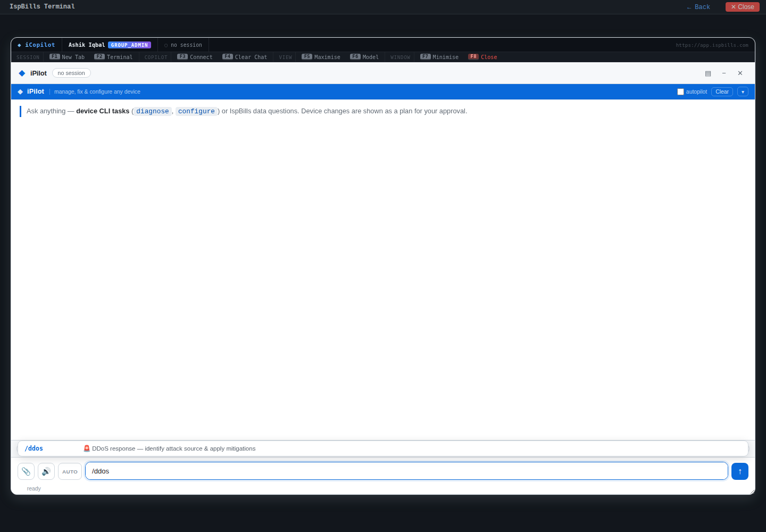
Task: Expand the dropdown arrow next to Clear
Action: tap(743, 92)
